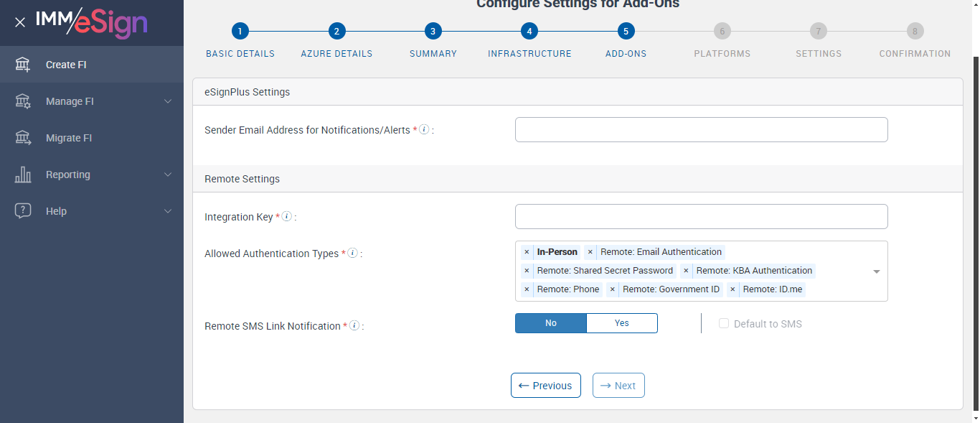Screen dimensions: 980x423
Task: Click the Next button
Action: (618, 386)
